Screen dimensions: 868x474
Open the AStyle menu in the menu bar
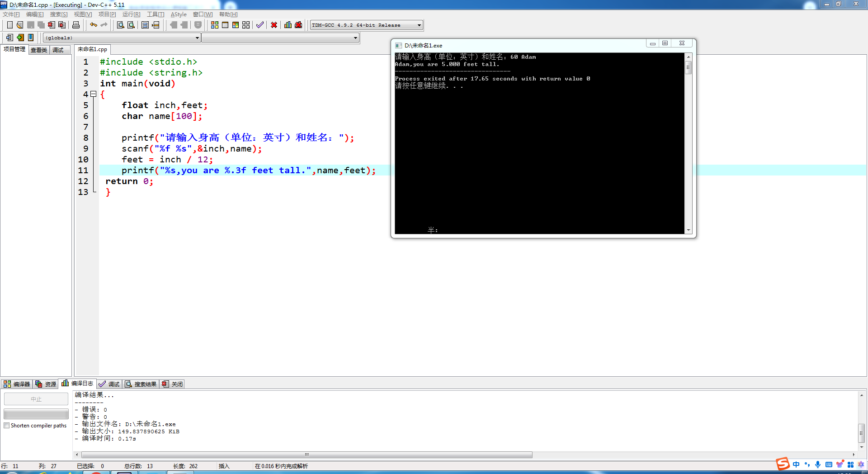pyautogui.click(x=178, y=14)
